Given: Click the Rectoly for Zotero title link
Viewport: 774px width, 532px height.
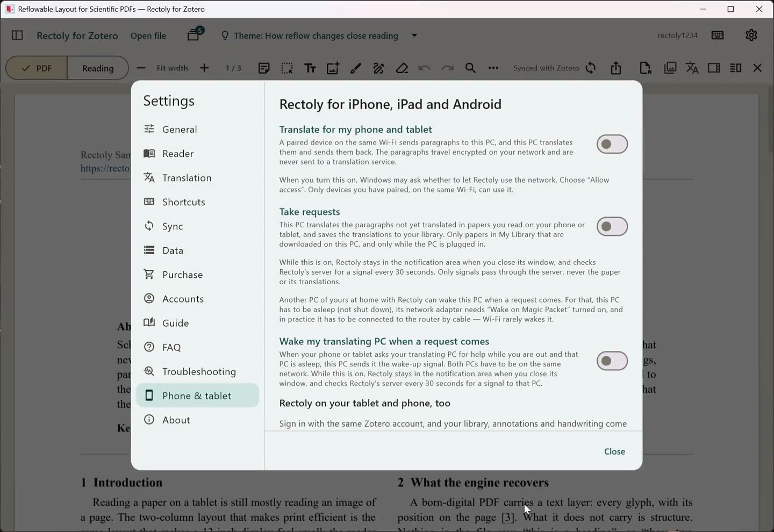Looking at the screenshot, I should (77, 35).
